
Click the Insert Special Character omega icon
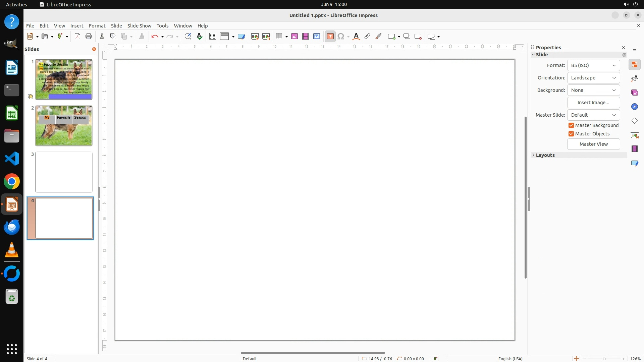(341, 37)
